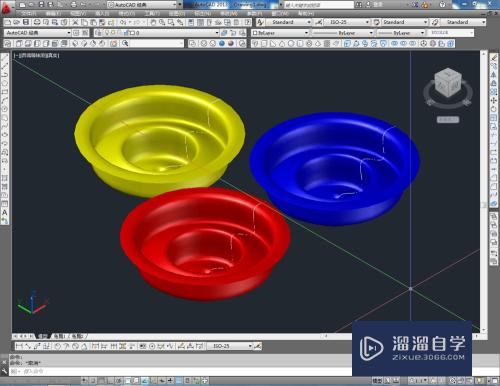Click the help question mark icon in the title bar

[x=442, y=5]
